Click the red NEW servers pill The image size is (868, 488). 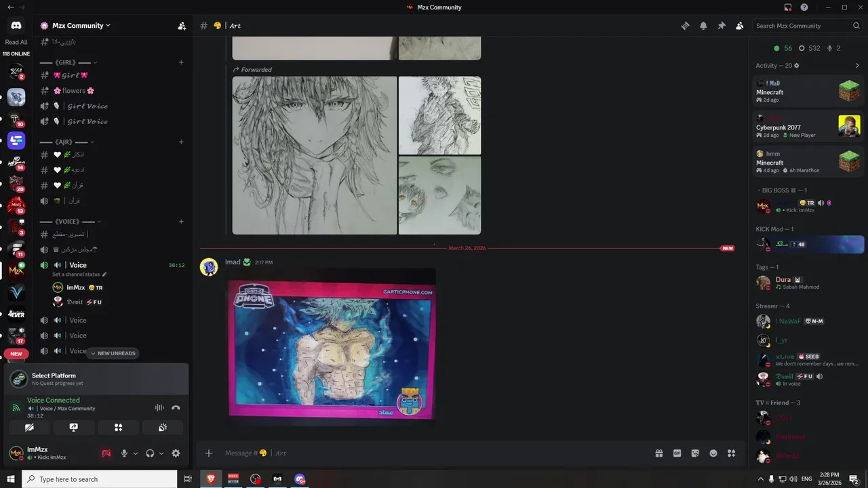[x=16, y=354]
